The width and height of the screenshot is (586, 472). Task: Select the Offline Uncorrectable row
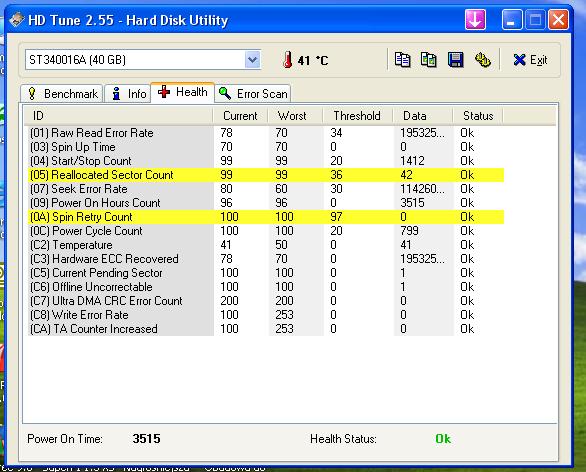coord(266,287)
